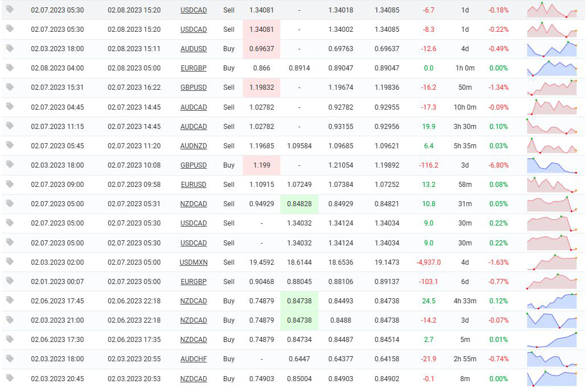The height and width of the screenshot is (388, 588).
Task: Click the 1.21054 open price value
Action: click(x=341, y=165)
